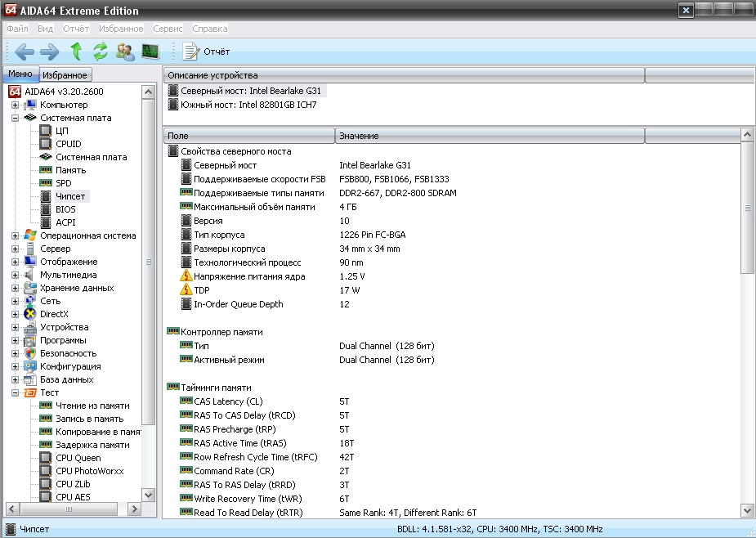Open the Избранное menu
Image resolution: width=756 pixels, height=538 pixels.
pyautogui.click(x=121, y=29)
